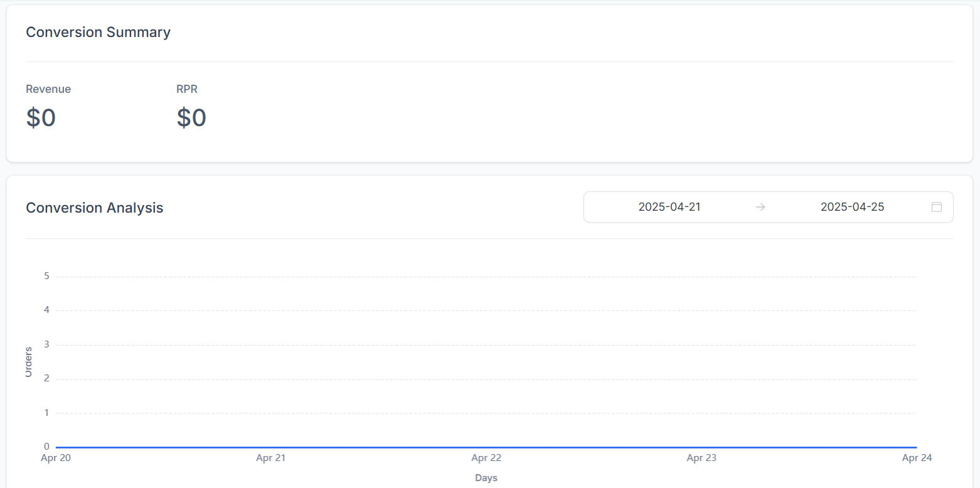Click the Conversion Summary heading

98,32
